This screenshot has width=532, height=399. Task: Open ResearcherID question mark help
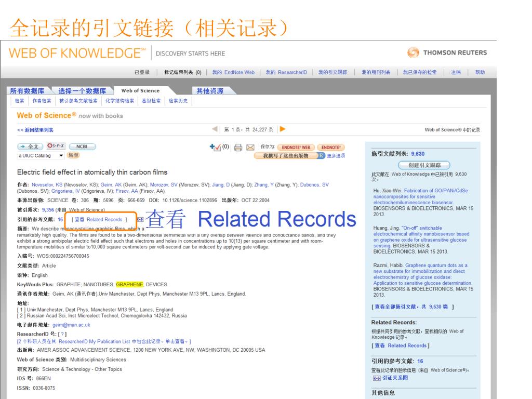[62, 334]
